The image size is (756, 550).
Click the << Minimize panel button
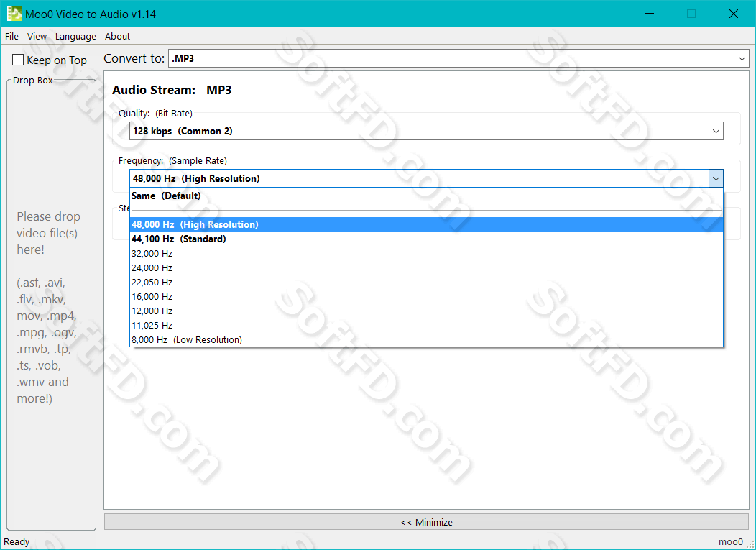pyautogui.click(x=426, y=522)
